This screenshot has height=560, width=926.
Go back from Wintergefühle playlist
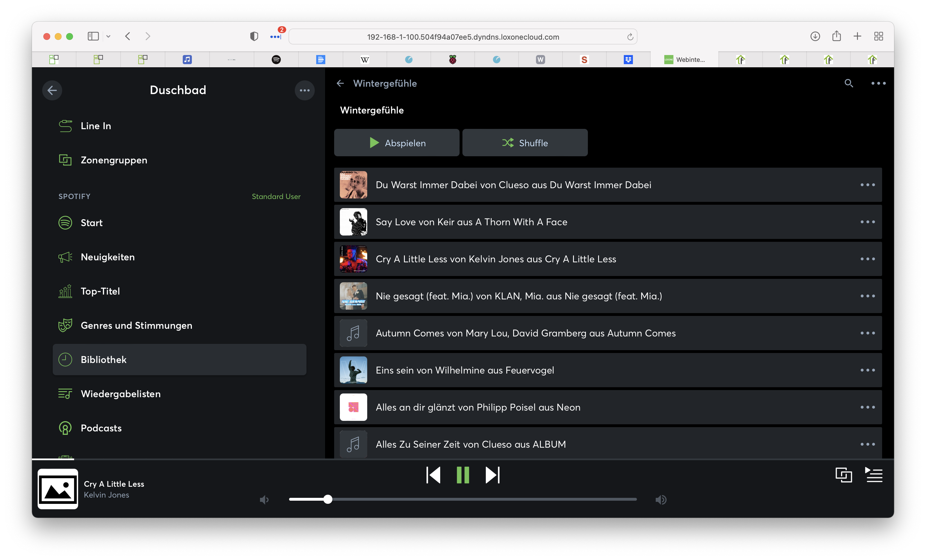340,84
